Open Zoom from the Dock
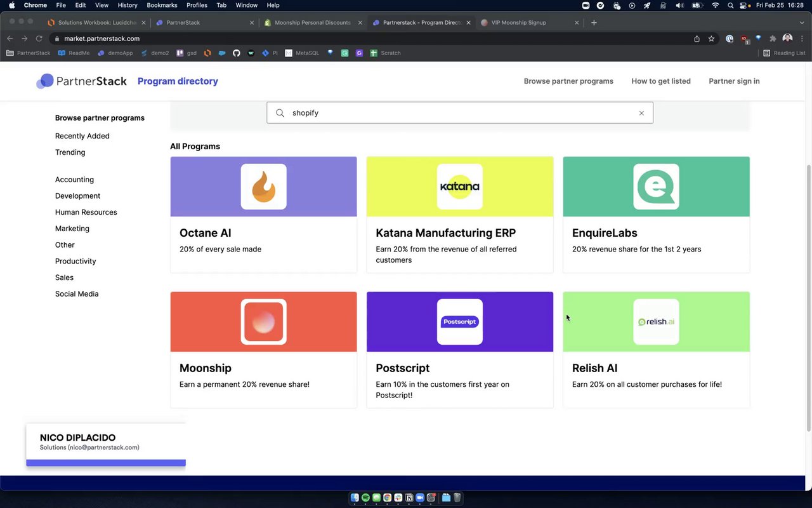 point(420,498)
